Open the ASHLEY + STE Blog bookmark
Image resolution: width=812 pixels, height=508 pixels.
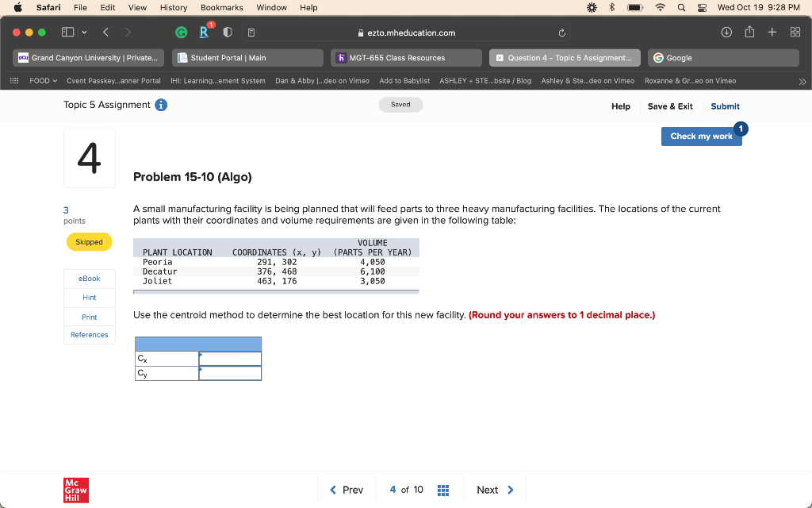[x=485, y=81]
